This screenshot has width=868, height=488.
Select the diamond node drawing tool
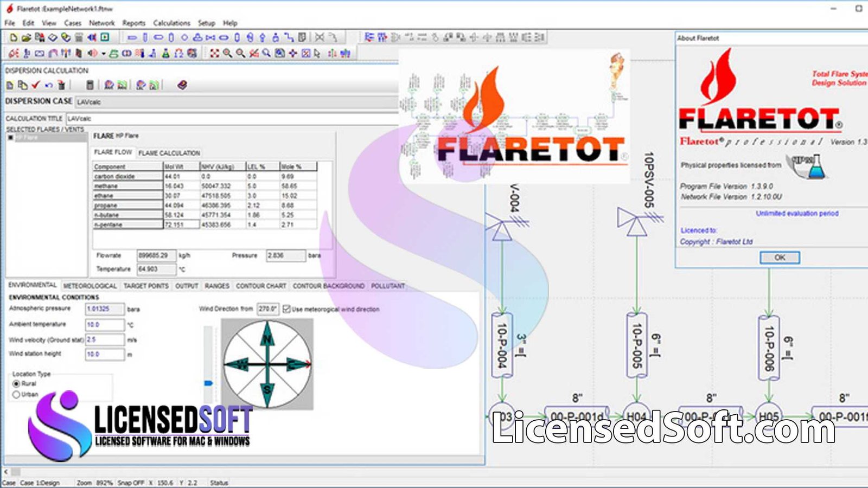pyautogui.click(x=184, y=37)
